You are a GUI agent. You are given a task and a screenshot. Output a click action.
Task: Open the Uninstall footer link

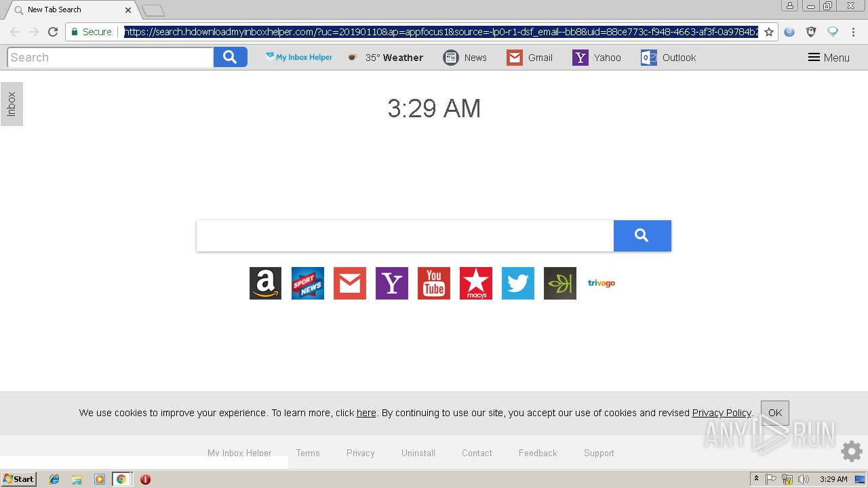[418, 453]
